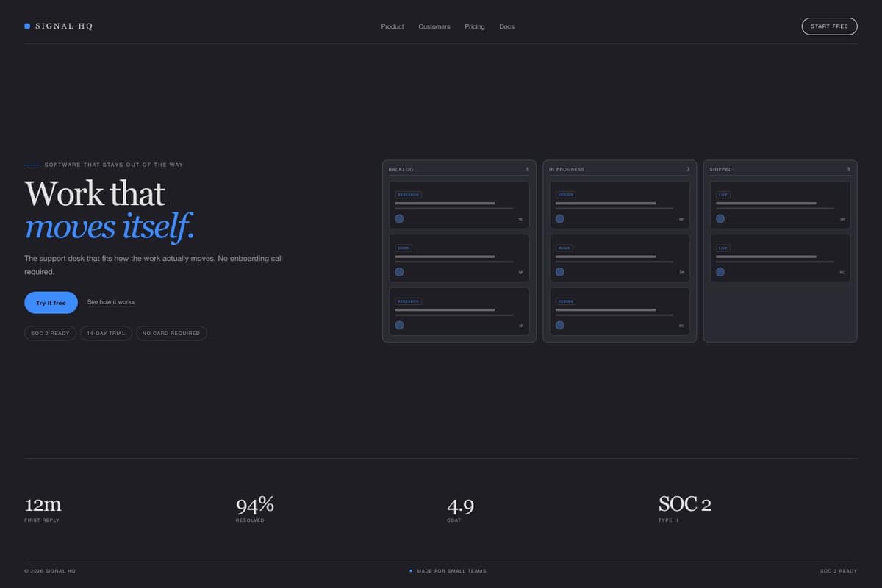882x588 pixels.
Task: Select the IN PROGRESS column header
Action: pyautogui.click(x=567, y=169)
